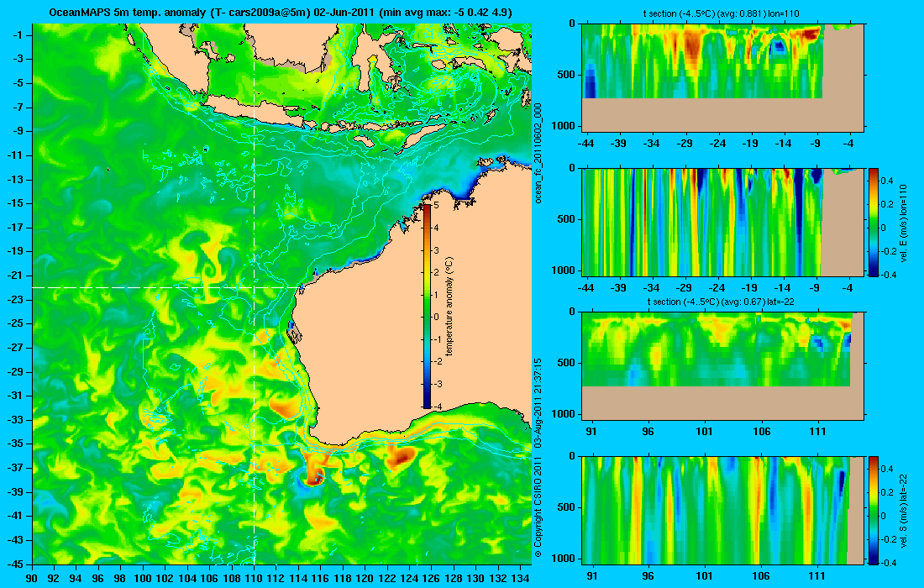Click the '-21' latitude tick on main map
This screenshot has height=588, width=924.
[17, 276]
